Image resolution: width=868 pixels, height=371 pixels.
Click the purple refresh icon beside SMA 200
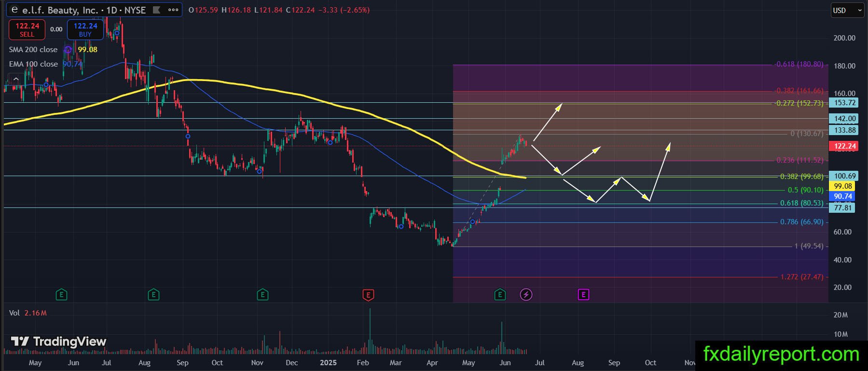tap(69, 50)
